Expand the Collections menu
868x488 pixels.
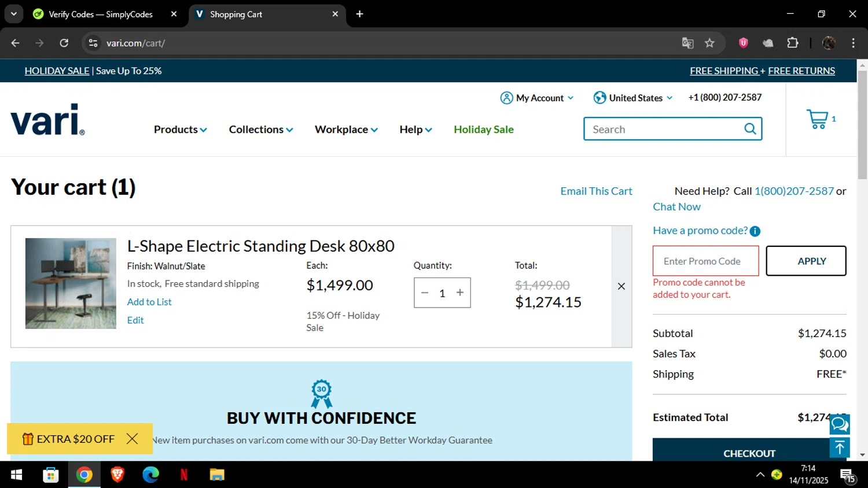261,130
